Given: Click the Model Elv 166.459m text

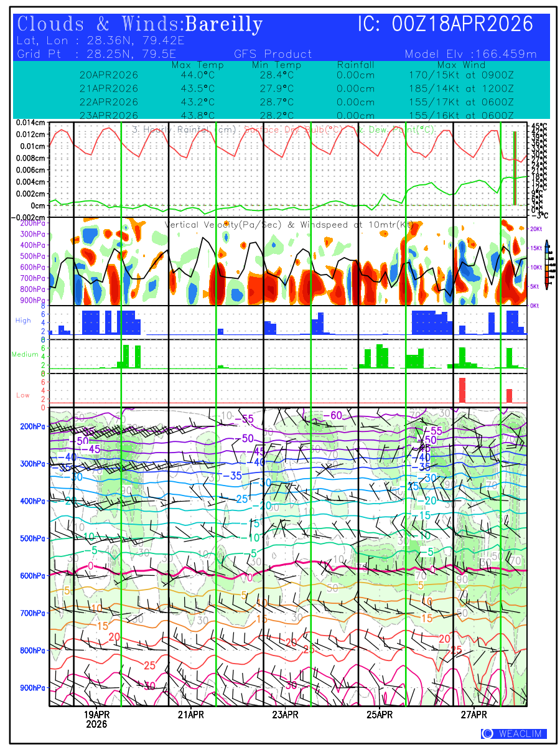Looking at the screenshot, I should (x=470, y=54).
